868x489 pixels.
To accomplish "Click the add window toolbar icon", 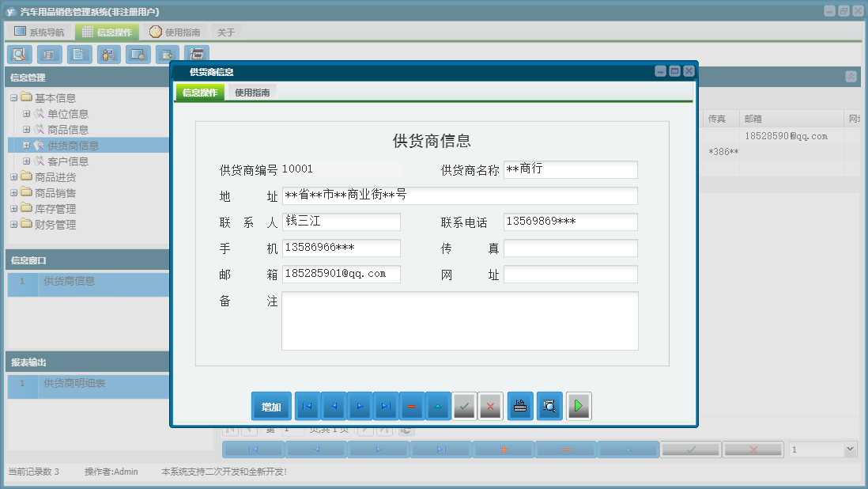I will [167, 55].
